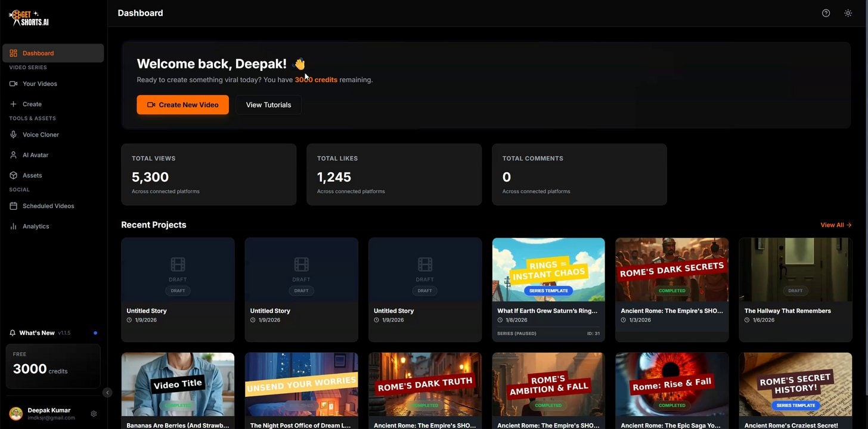The height and width of the screenshot is (429, 868).
Task: Click Deepak Kumar profile avatar
Action: [x=16, y=414]
